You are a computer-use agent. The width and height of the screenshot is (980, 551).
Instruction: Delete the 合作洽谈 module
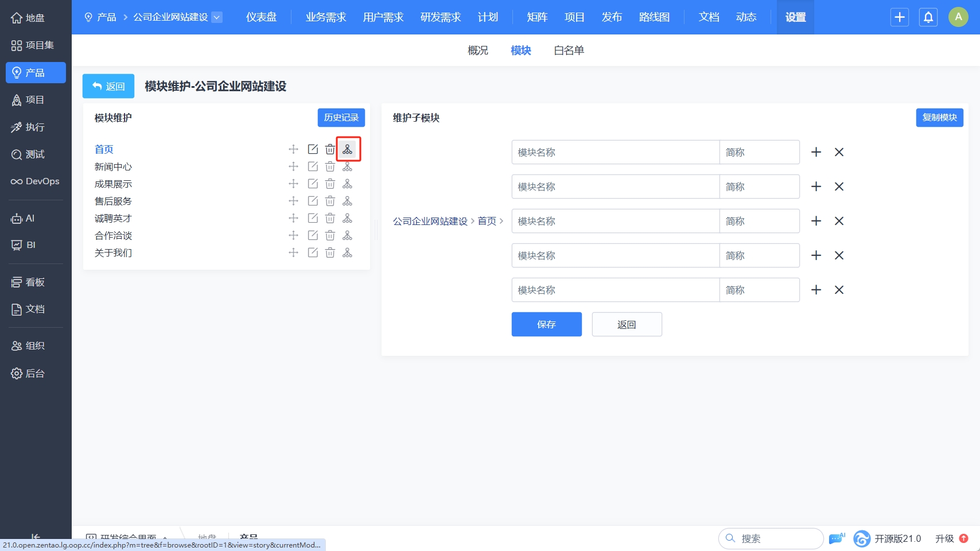point(330,235)
